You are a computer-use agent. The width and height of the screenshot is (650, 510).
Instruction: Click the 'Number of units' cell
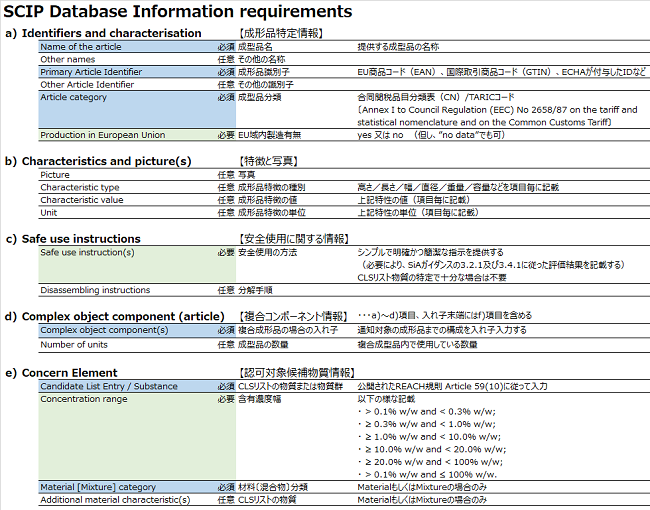tap(74, 345)
